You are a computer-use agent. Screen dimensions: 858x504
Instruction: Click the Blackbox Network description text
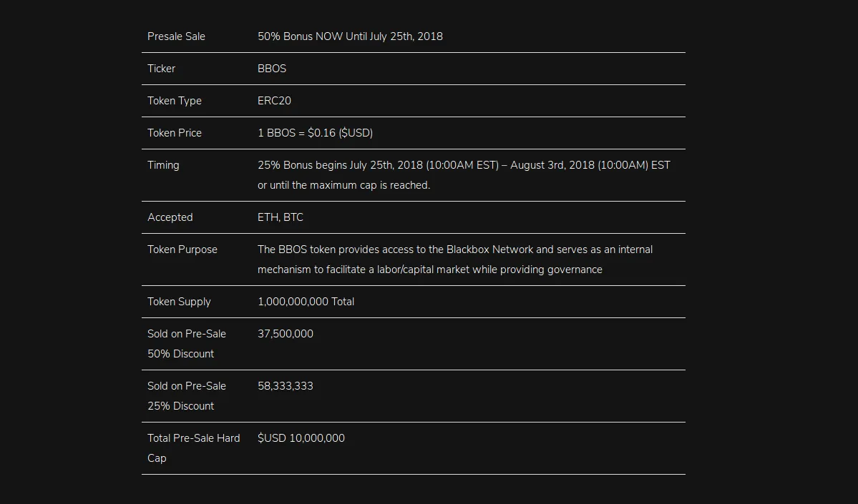(455, 260)
